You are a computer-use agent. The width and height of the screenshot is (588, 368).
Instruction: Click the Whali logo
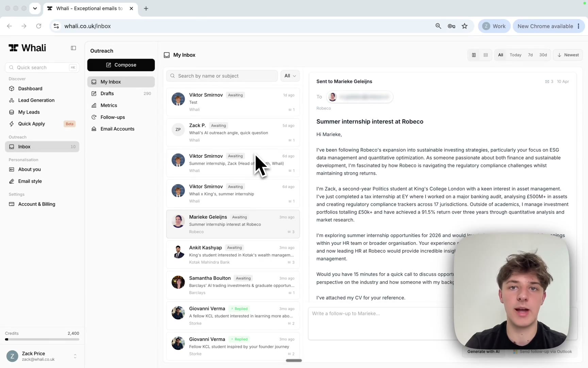[x=27, y=48]
